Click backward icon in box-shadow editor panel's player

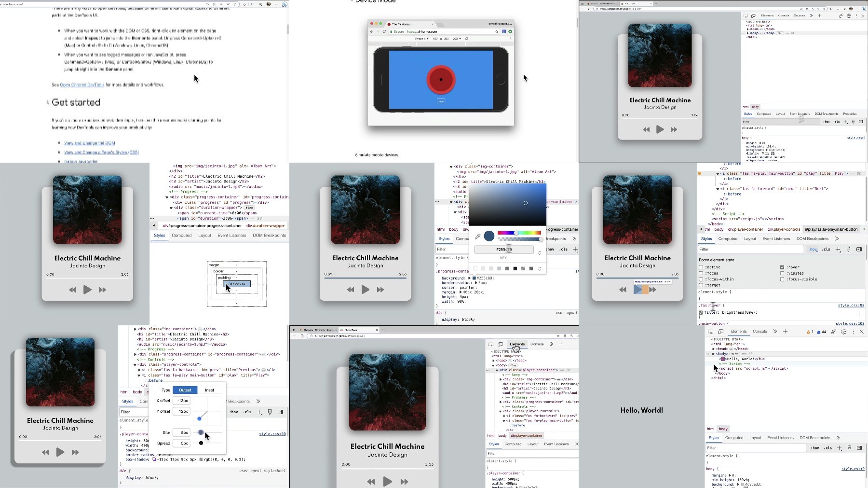[x=45, y=452]
